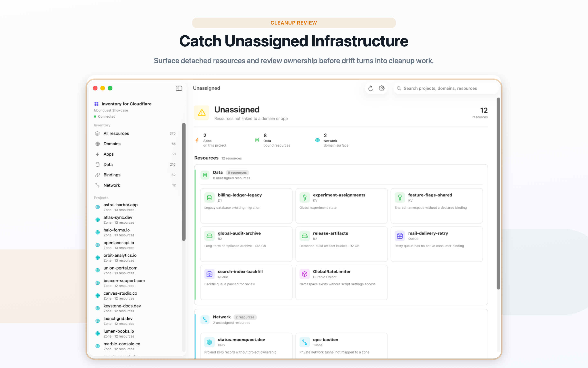Click the 8 Data bound resources stat
The image size is (588, 368).
(273, 140)
